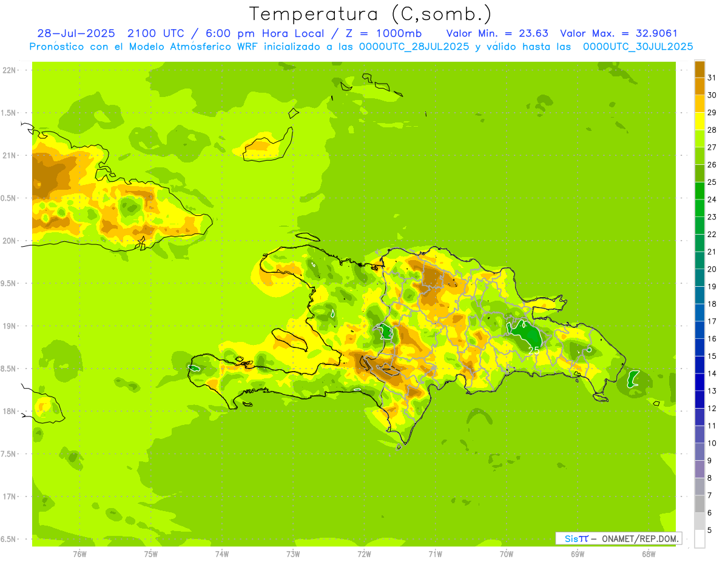Click the '18N' latitude axis label
This screenshot has height=562, width=728.
click(10, 412)
